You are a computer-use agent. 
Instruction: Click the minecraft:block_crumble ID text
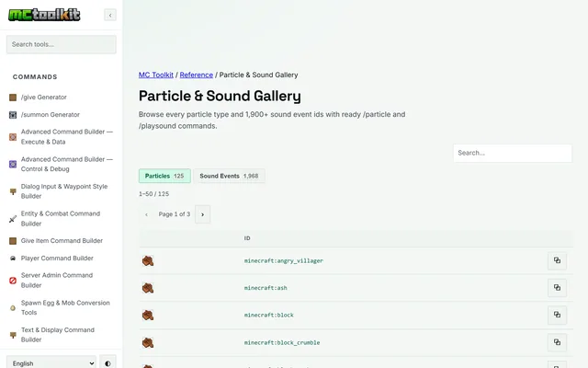coord(282,342)
